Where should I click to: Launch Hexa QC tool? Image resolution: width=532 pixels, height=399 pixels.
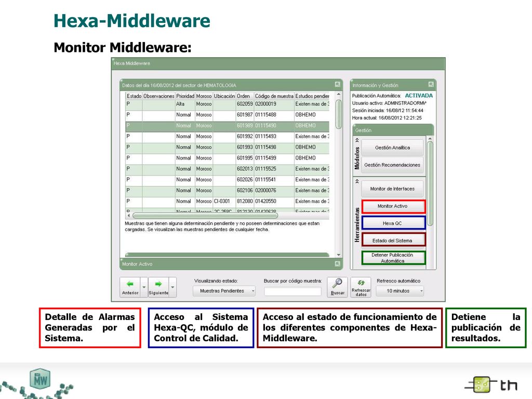click(393, 223)
